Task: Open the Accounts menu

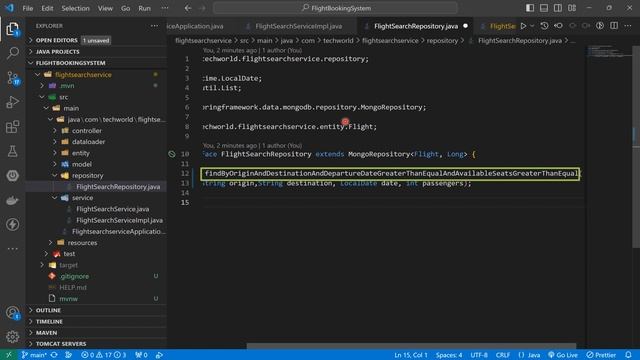Action: 13,313
